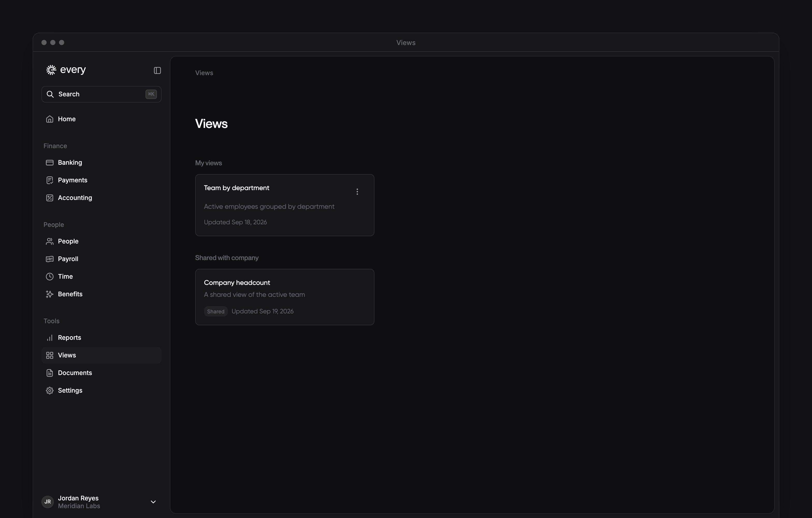Focus the Search field
812x518 pixels.
tap(101, 94)
